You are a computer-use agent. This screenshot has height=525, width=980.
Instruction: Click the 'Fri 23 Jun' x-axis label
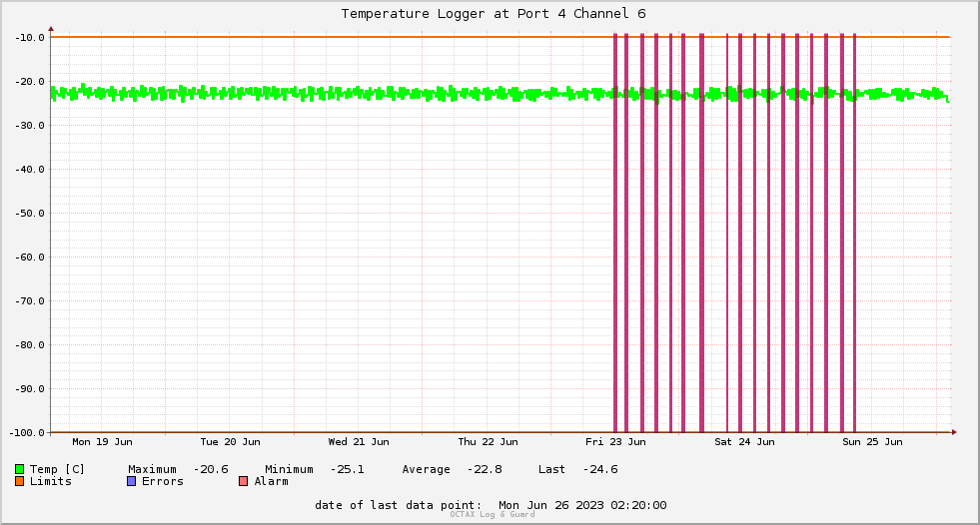click(615, 442)
